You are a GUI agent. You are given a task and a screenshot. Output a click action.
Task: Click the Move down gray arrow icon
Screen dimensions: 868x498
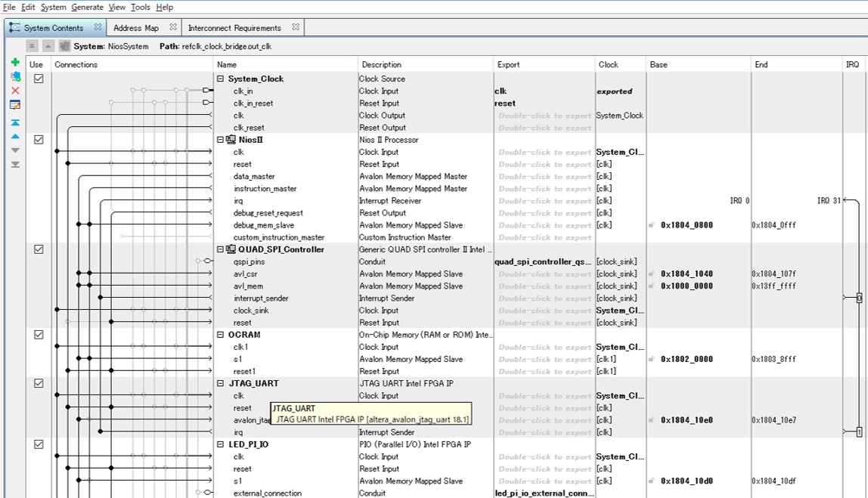(x=15, y=150)
